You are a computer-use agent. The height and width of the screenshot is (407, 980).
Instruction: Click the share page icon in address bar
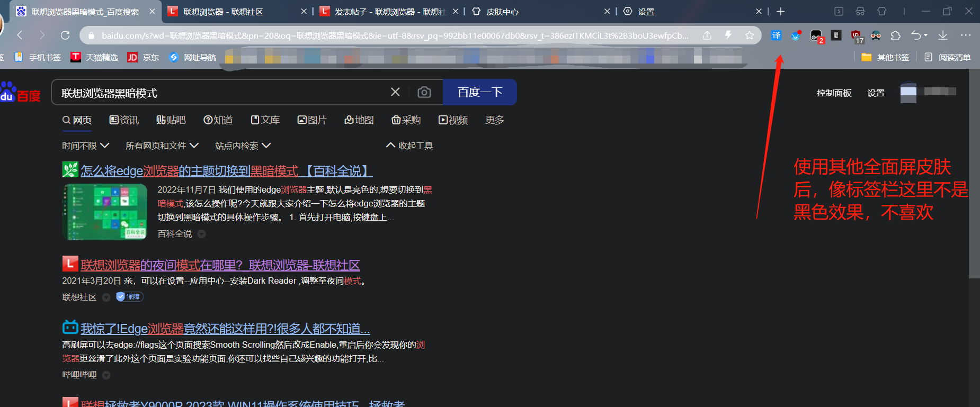tap(707, 35)
